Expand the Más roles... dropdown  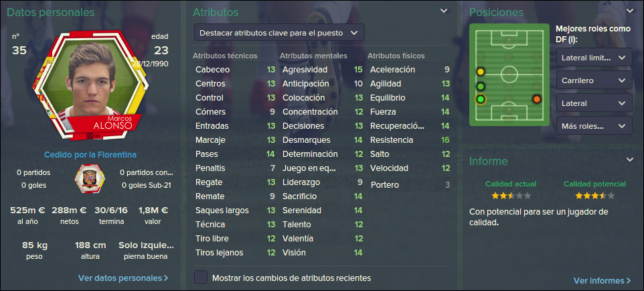(594, 125)
